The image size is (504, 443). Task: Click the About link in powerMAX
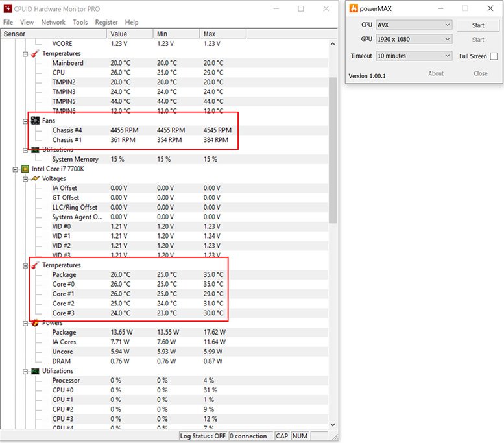point(436,73)
